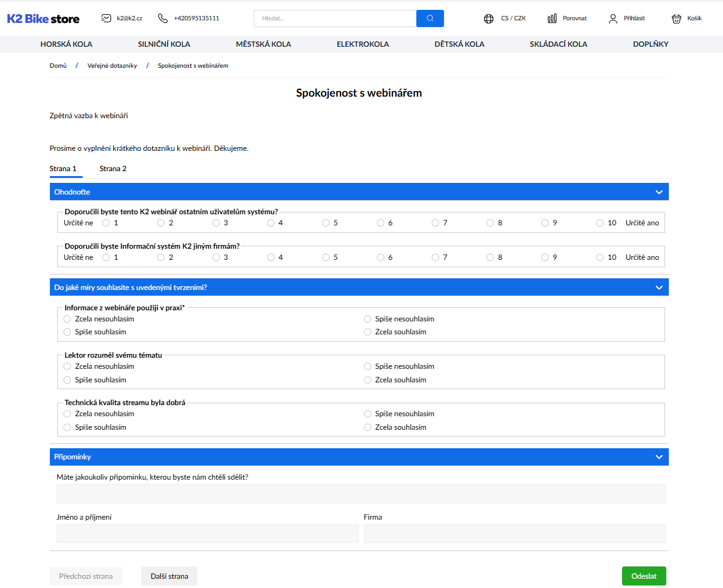
Task: Focus the Firma input field
Action: click(x=515, y=534)
